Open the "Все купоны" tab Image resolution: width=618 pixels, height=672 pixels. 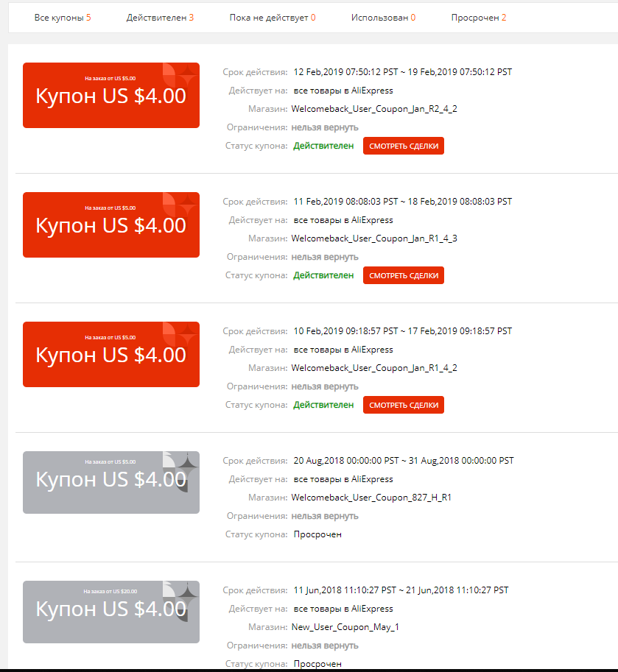coord(63,18)
